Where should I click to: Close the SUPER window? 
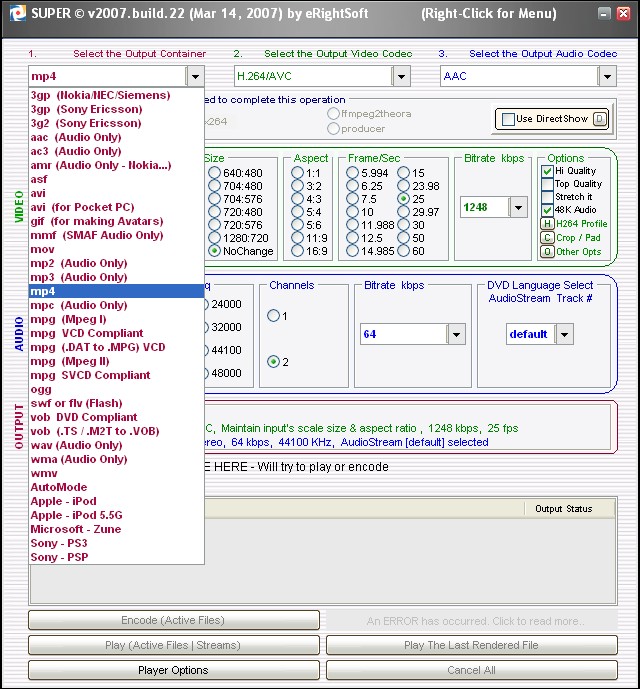[x=624, y=14]
